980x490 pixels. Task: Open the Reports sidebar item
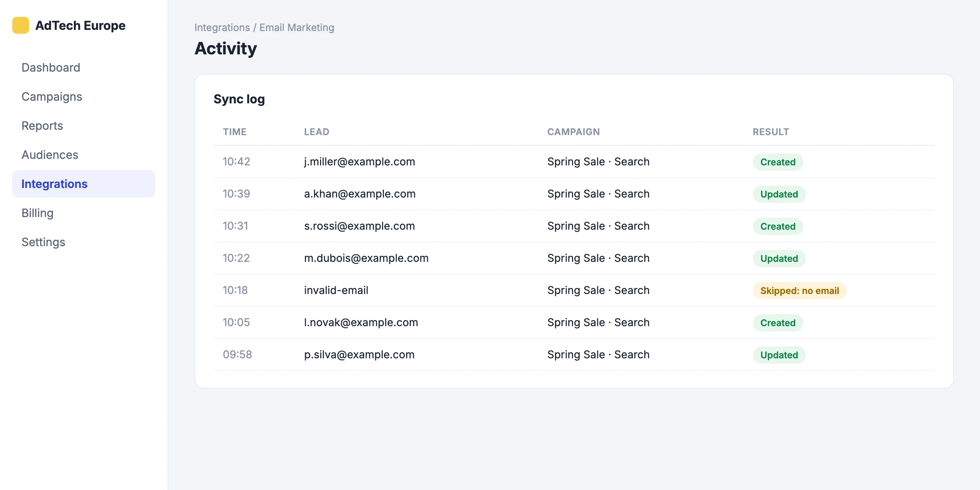(x=84, y=126)
